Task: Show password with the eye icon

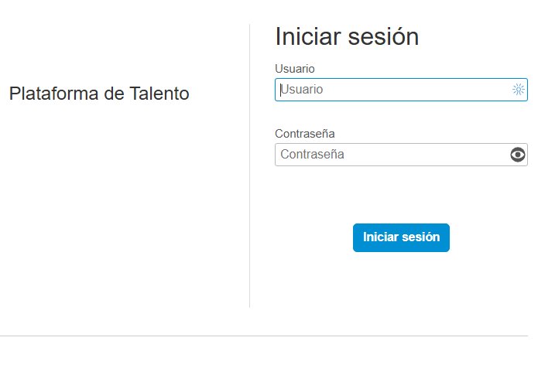Action: (x=517, y=155)
